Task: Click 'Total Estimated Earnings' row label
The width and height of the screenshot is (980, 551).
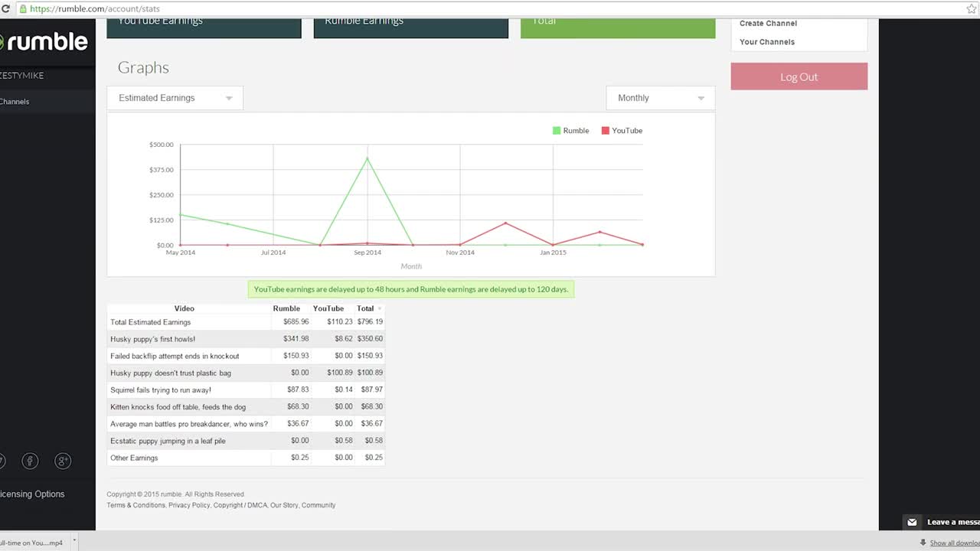Action: 150,322
